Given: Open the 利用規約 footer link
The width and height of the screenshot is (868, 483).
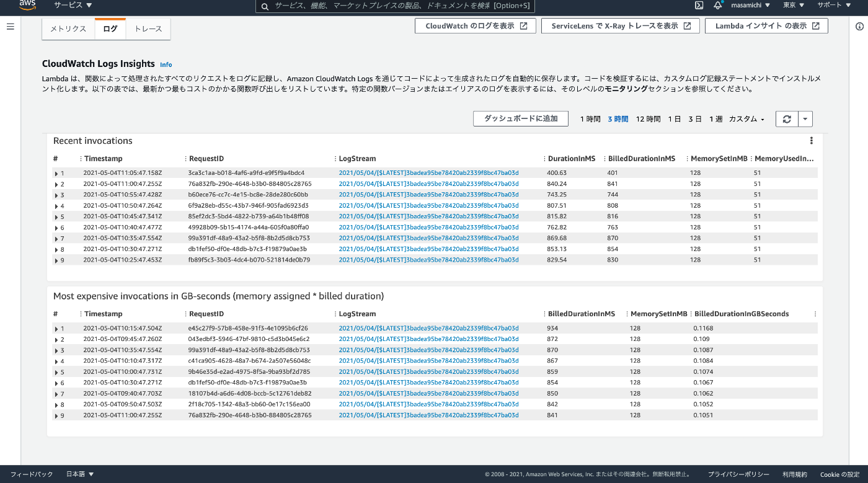Looking at the screenshot, I should 795,474.
